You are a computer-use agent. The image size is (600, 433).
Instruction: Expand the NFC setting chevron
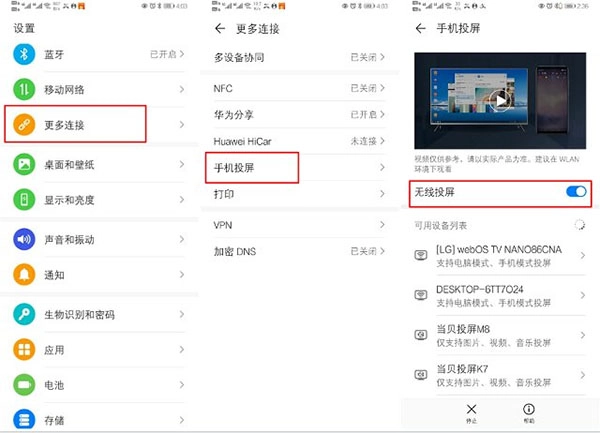click(x=382, y=89)
